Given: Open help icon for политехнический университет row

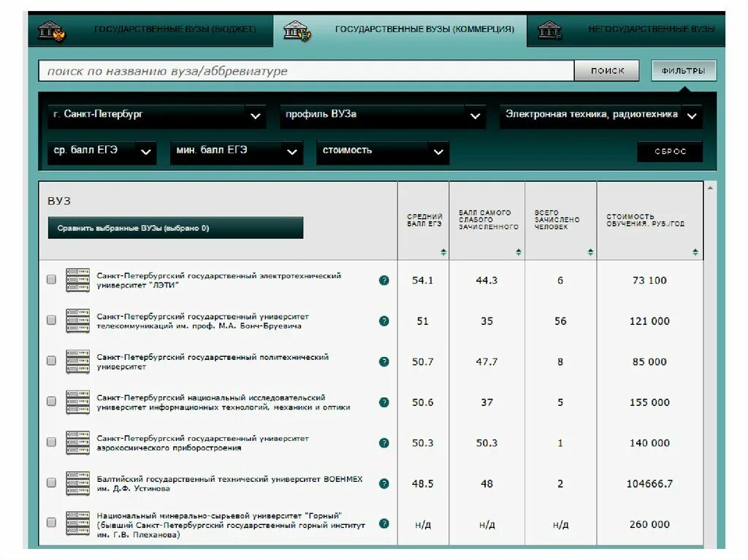Looking at the screenshot, I should [384, 361].
